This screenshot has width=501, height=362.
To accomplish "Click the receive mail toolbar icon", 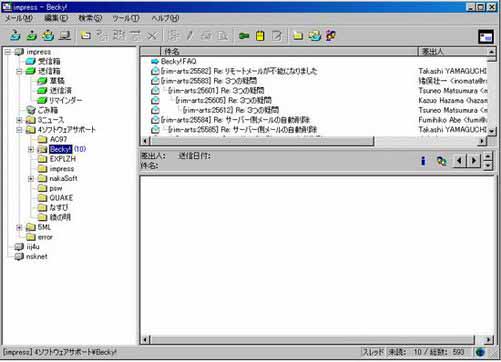I will click(15, 35).
